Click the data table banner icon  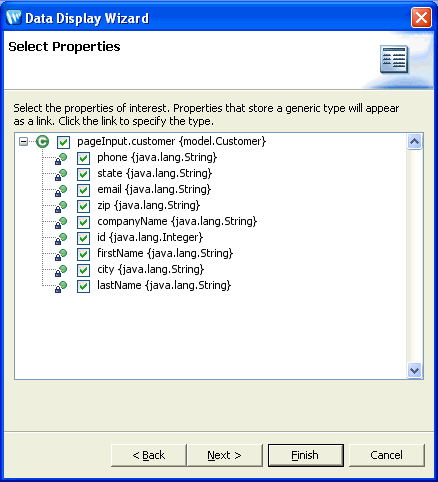click(x=394, y=59)
